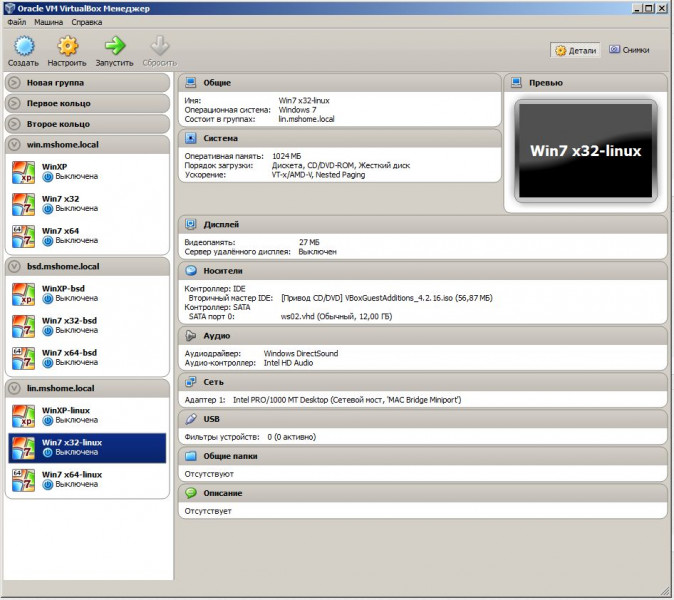
Task: Click the Общие папки folder icon
Action: [190, 456]
